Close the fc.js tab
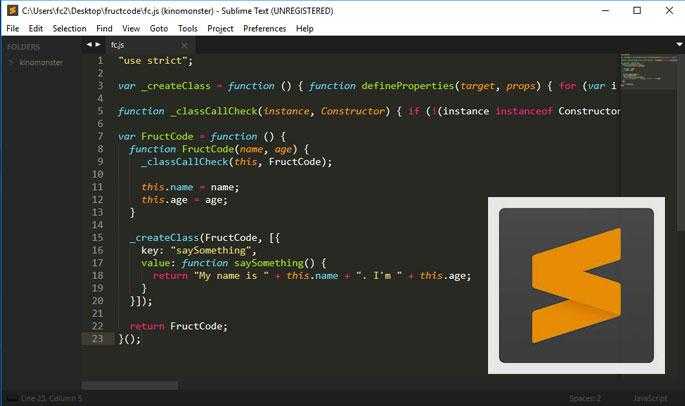 pyautogui.click(x=183, y=45)
